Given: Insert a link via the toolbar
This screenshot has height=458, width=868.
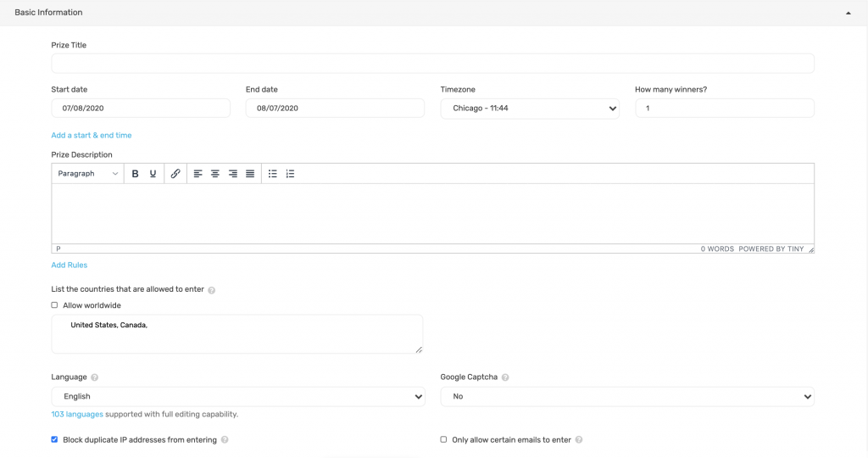Looking at the screenshot, I should click(175, 174).
